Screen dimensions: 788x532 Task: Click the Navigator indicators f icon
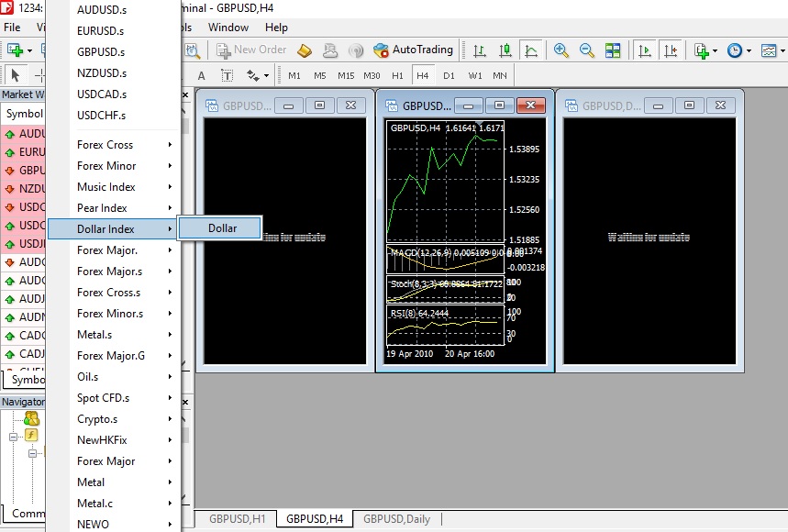pos(31,435)
